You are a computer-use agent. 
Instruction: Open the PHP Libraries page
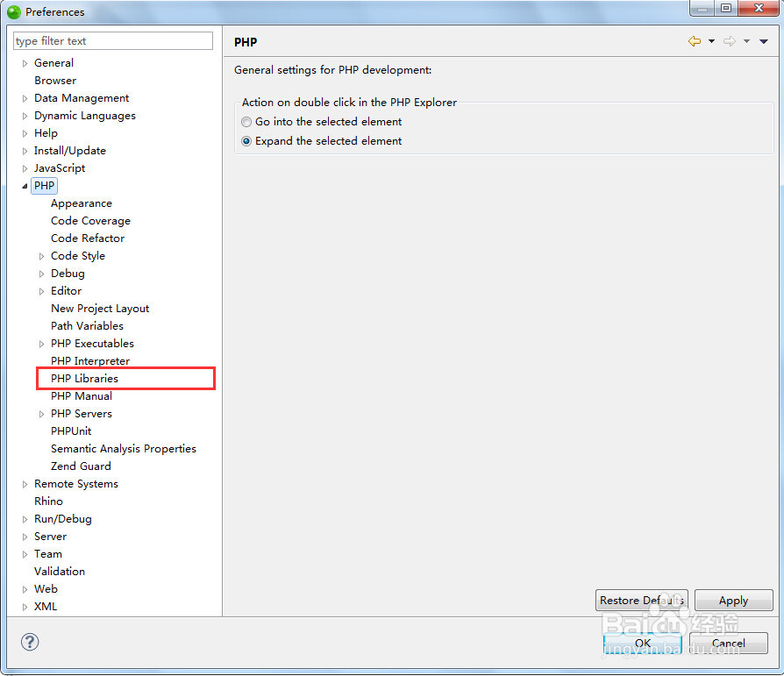pyautogui.click(x=84, y=379)
